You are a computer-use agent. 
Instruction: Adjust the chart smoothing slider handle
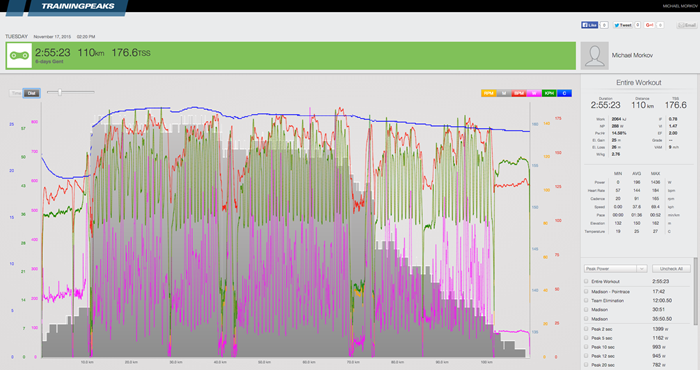(59, 92)
